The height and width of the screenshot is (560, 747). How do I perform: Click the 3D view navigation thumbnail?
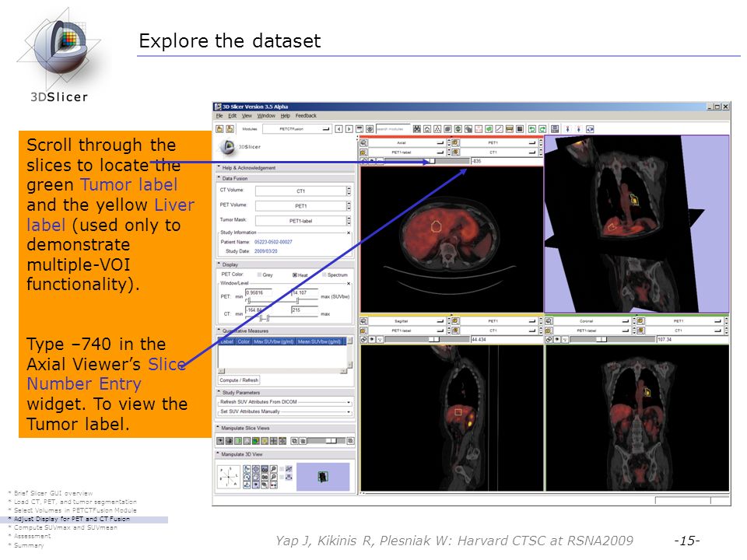point(323,477)
